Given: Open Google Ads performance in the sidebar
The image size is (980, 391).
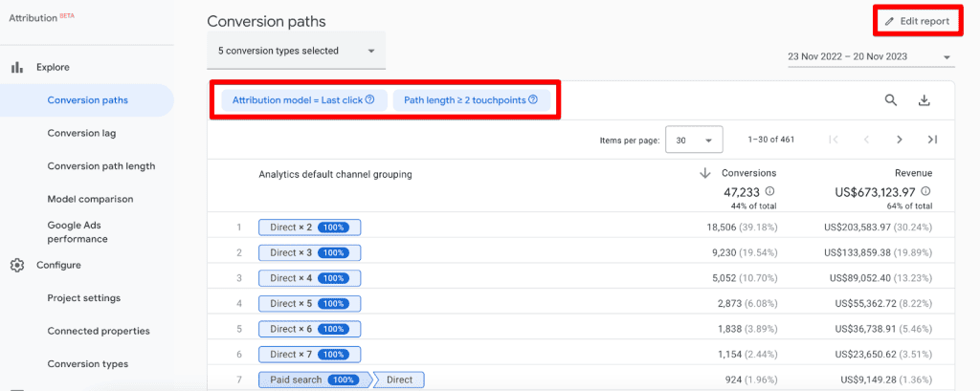Looking at the screenshot, I should click(x=78, y=231).
